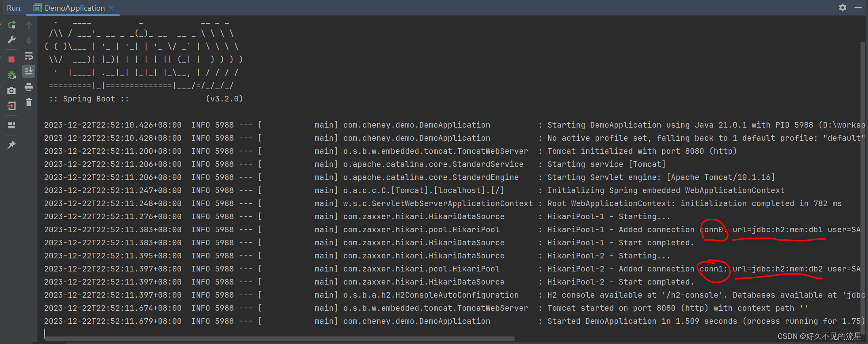
Task: Click 'Tomcat initialized with port 8080 (http)' message
Action: [642, 151]
